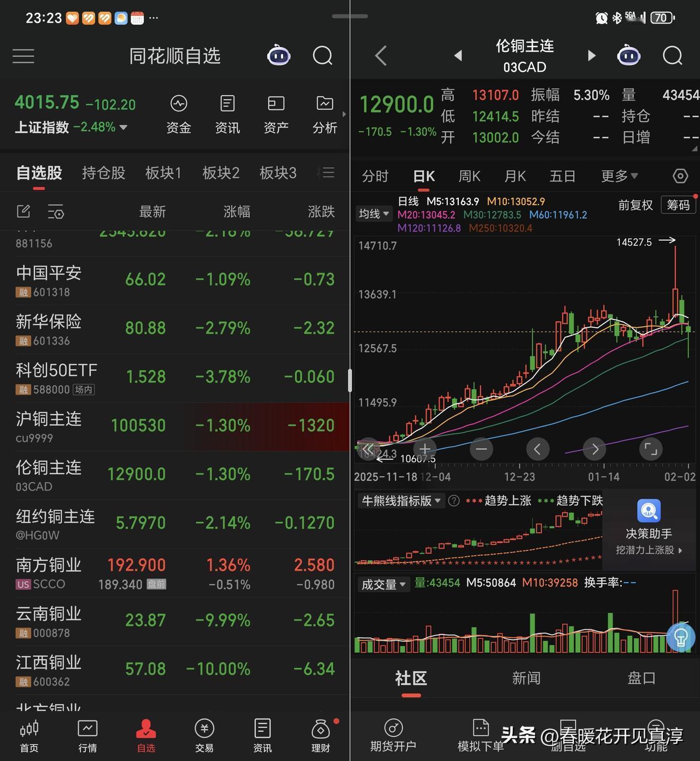Go to 交易 in bottom navigation
The height and width of the screenshot is (761, 700).
(204, 736)
